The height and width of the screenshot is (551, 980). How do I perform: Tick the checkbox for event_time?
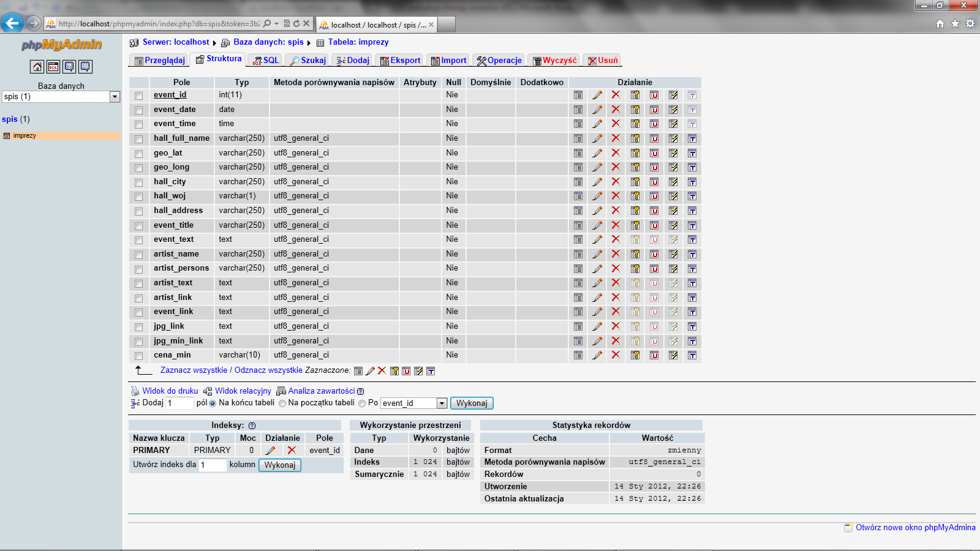[x=139, y=124]
